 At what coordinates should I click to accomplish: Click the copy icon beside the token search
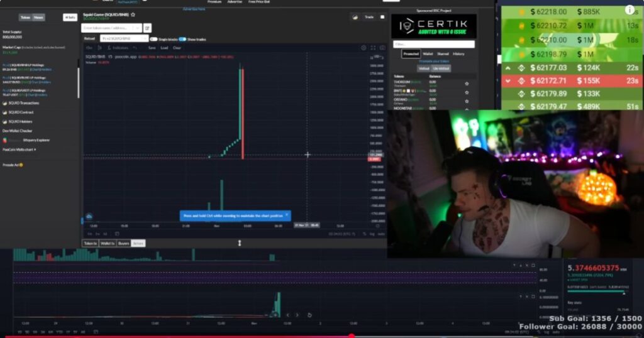147,28
